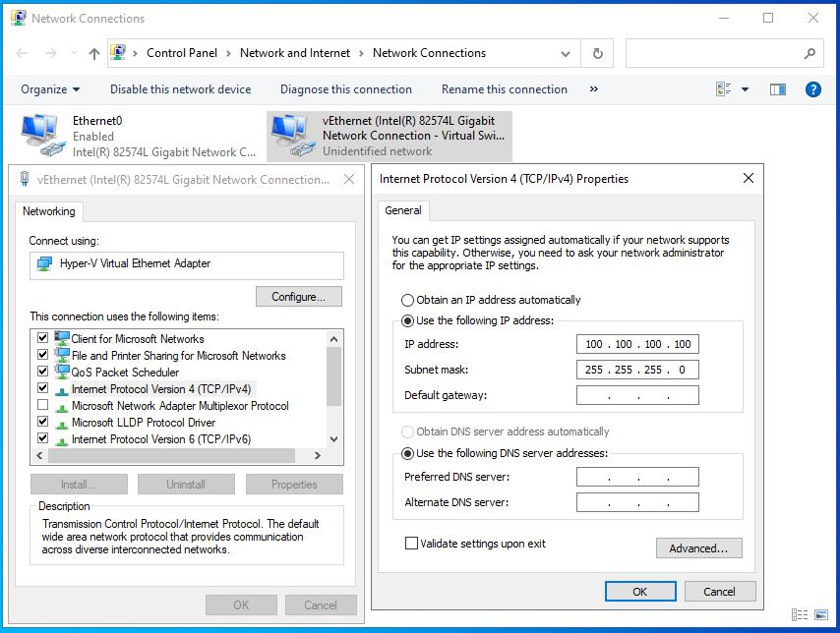Expand chevron after Control Panel breadcrumb
840x633 pixels.
pyautogui.click(x=228, y=53)
